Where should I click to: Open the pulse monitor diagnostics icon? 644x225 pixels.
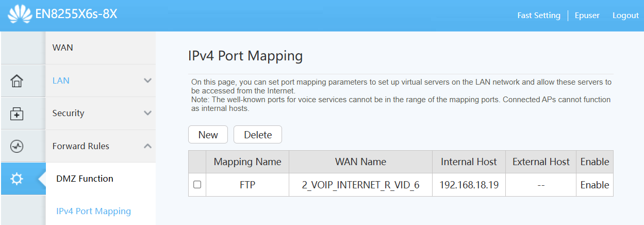point(17,147)
